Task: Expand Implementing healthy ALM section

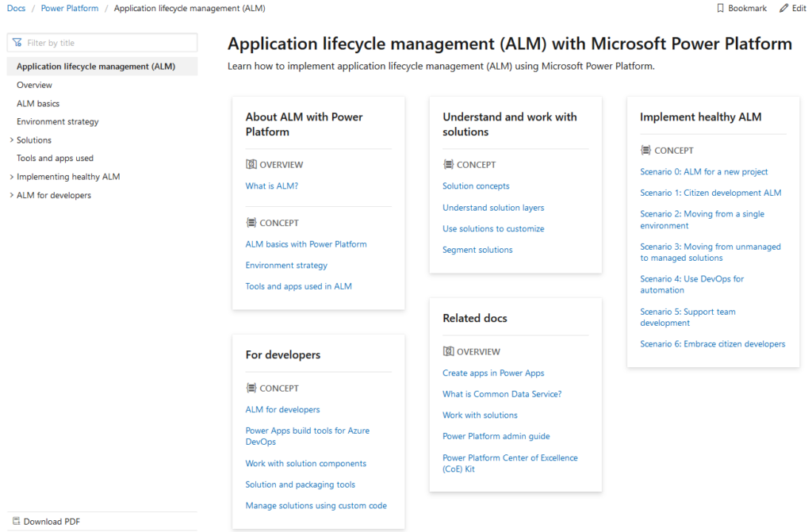Action: [x=11, y=177]
